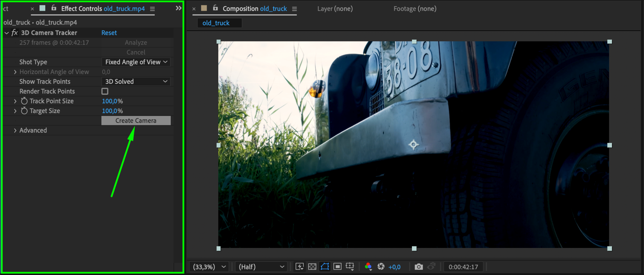Adjust the exposure value +0,0
Viewport: 644px width, 275px height.
394,267
